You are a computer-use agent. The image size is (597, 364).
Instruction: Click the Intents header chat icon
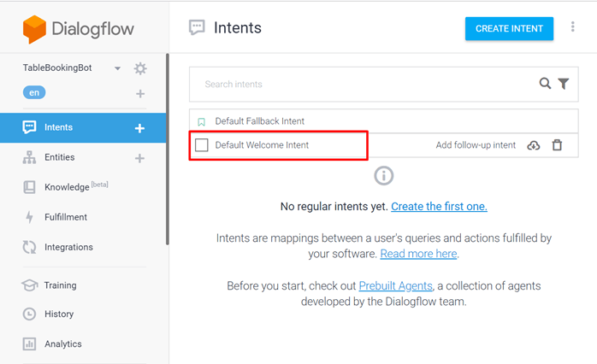click(197, 27)
